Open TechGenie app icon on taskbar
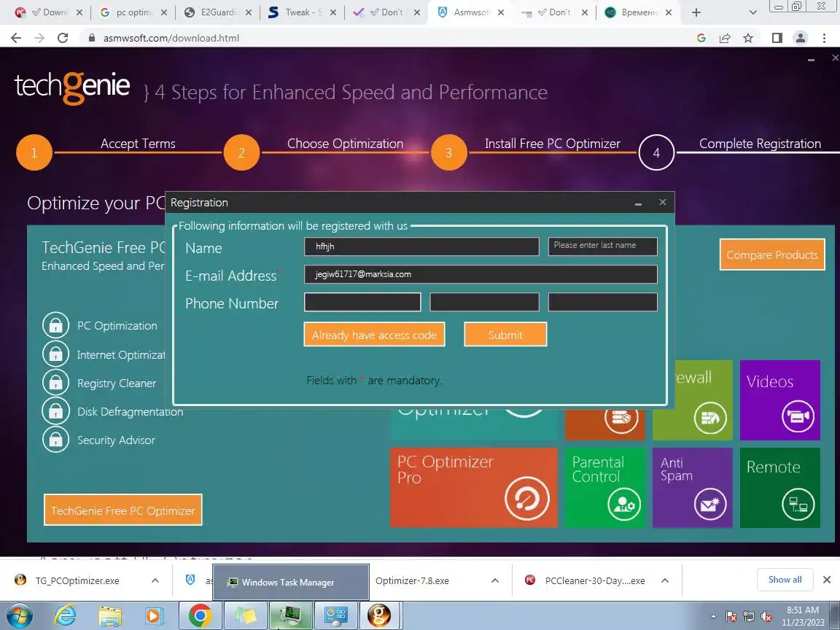Image resolution: width=840 pixels, height=630 pixels. click(x=378, y=616)
